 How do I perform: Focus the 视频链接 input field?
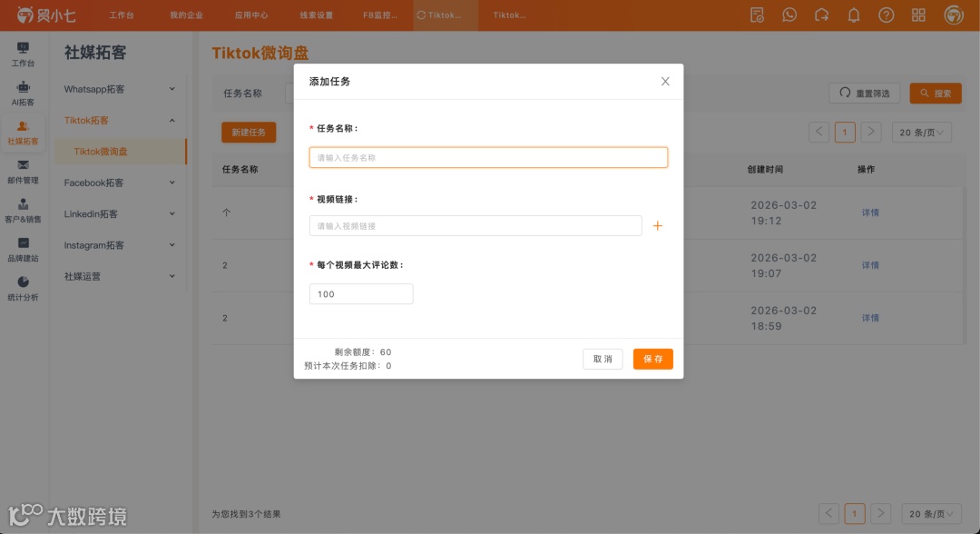coord(475,226)
